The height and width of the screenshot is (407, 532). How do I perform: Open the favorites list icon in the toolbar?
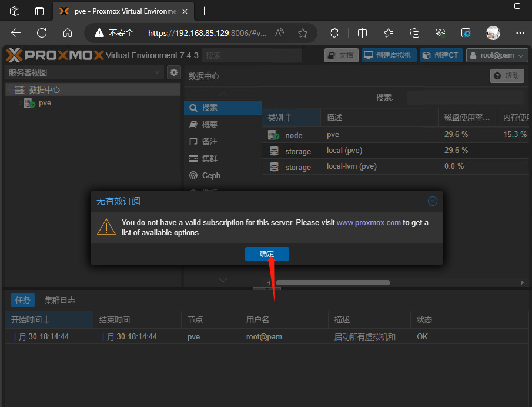click(389, 33)
